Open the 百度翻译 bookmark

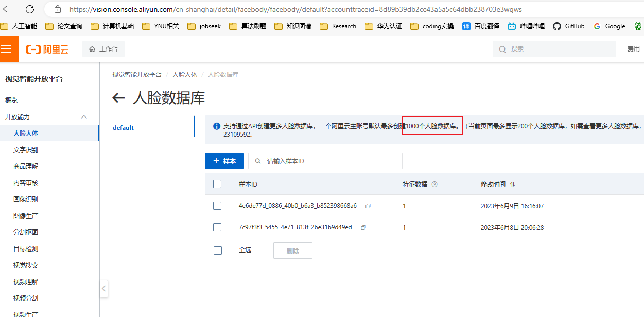point(481,26)
